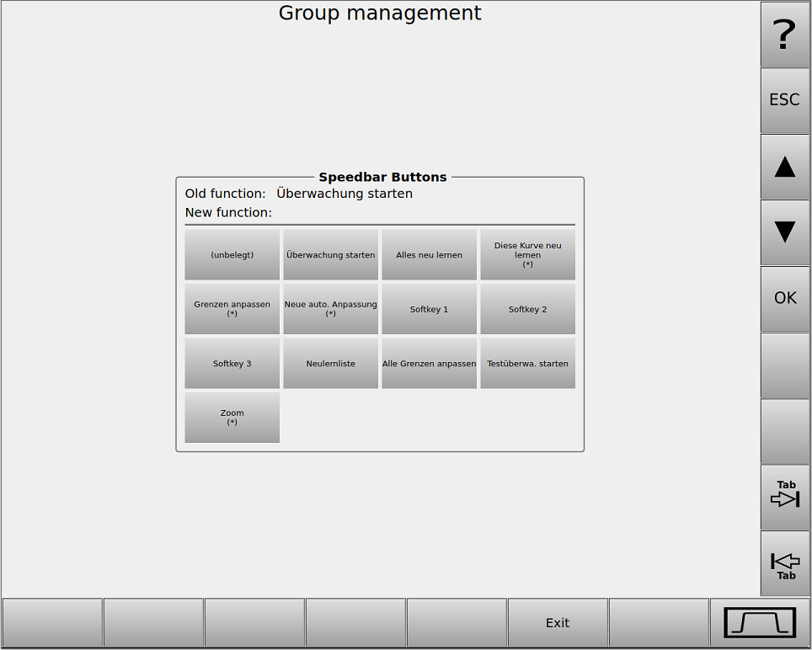Assign Softkey 2 function
This screenshot has width=812, height=650.
tap(527, 309)
